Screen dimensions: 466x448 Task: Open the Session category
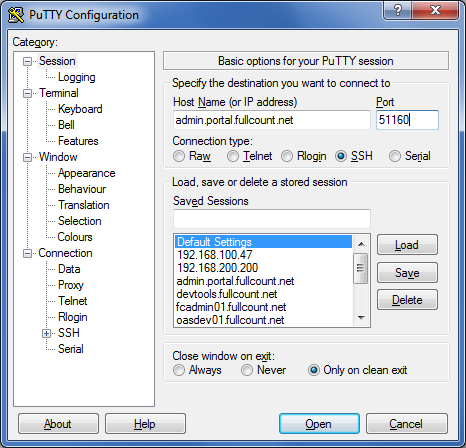(x=57, y=61)
